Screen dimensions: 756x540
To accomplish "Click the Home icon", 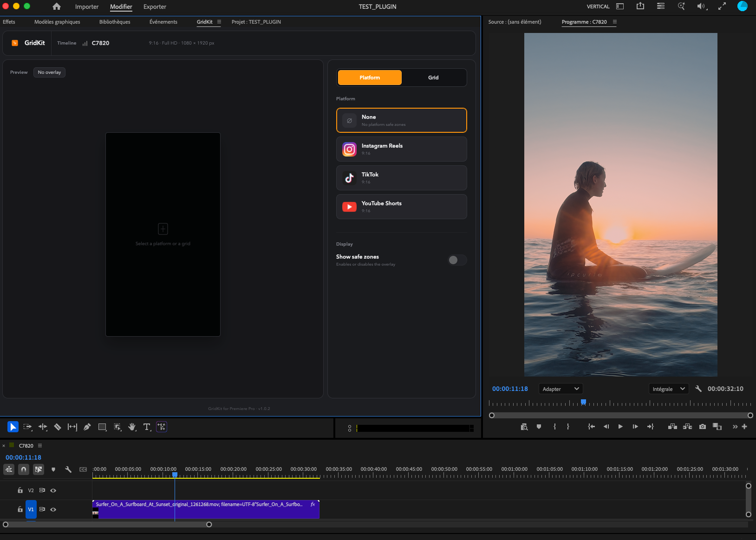I will click(x=57, y=7).
